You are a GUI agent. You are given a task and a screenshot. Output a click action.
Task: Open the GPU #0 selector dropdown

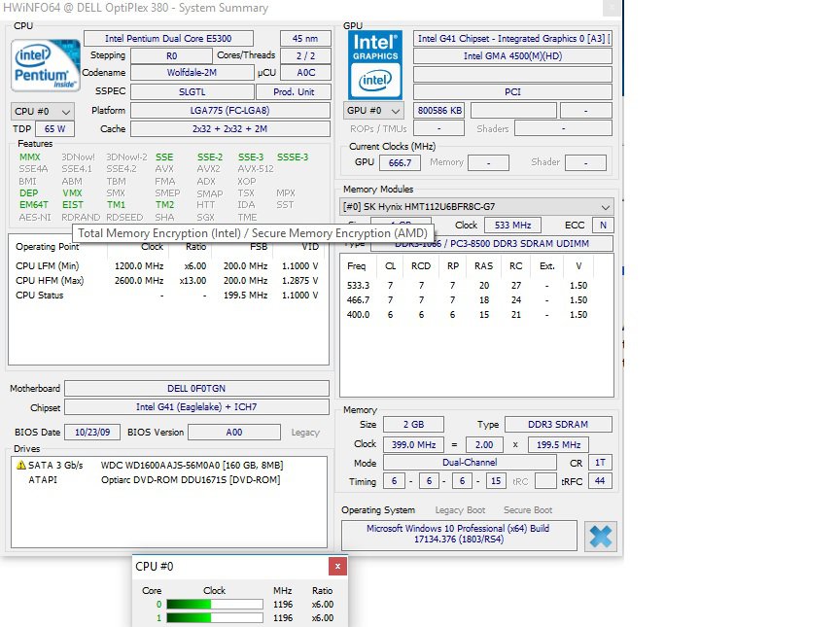point(373,110)
